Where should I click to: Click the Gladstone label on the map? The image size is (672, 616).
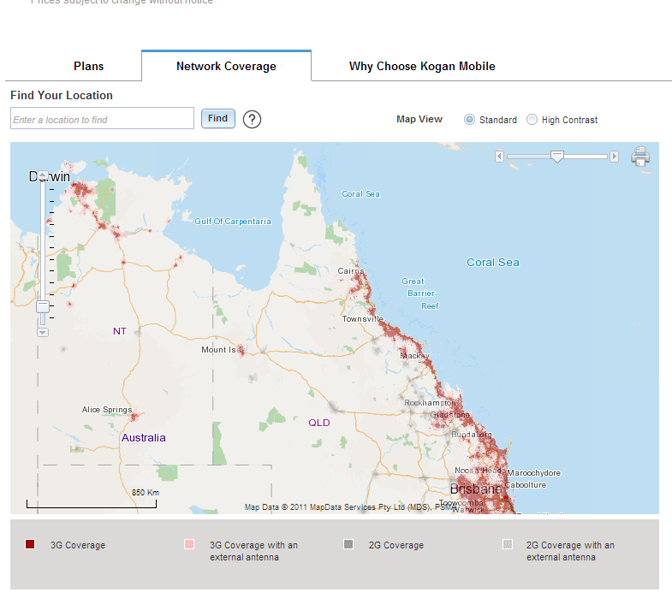pyautogui.click(x=450, y=415)
